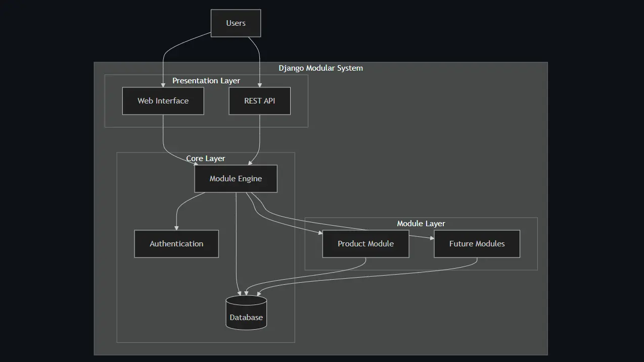644x362 pixels.
Task: Select the REST API box
Action: [259, 101]
